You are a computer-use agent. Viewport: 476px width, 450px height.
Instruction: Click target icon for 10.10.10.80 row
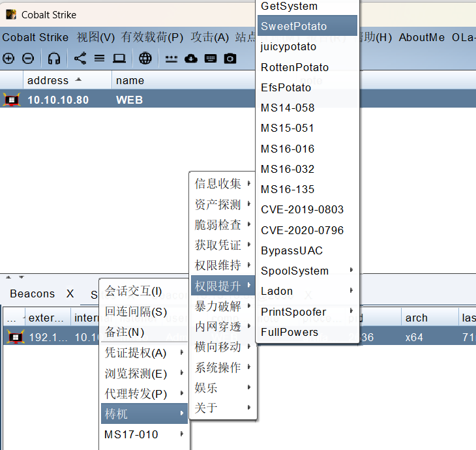pos(12,100)
